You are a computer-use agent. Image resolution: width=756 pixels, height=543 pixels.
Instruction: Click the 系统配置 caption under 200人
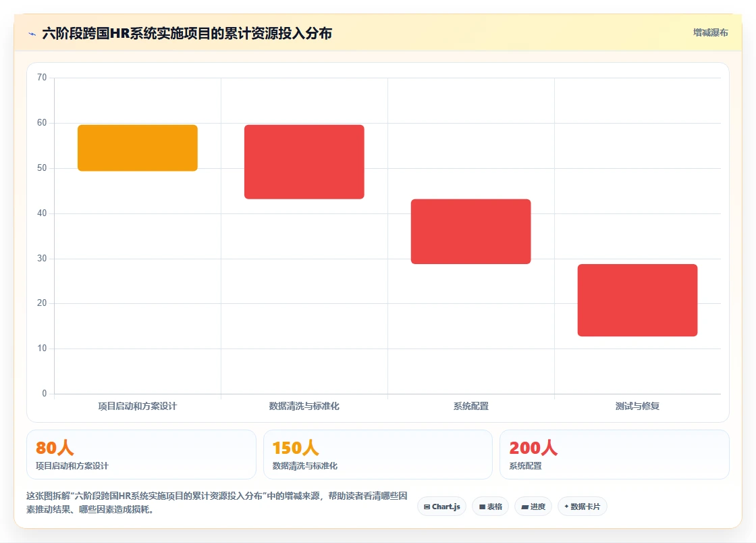point(526,466)
